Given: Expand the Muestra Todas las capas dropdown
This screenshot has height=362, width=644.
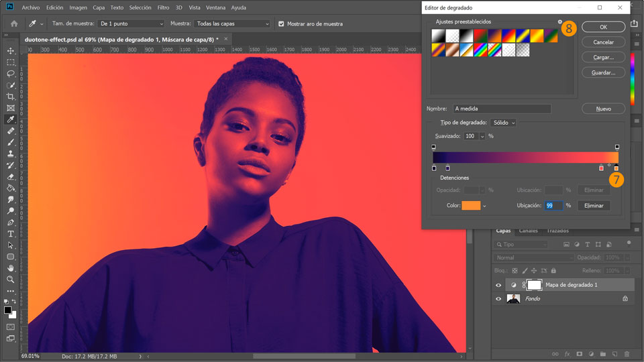Looking at the screenshot, I should [x=232, y=23].
